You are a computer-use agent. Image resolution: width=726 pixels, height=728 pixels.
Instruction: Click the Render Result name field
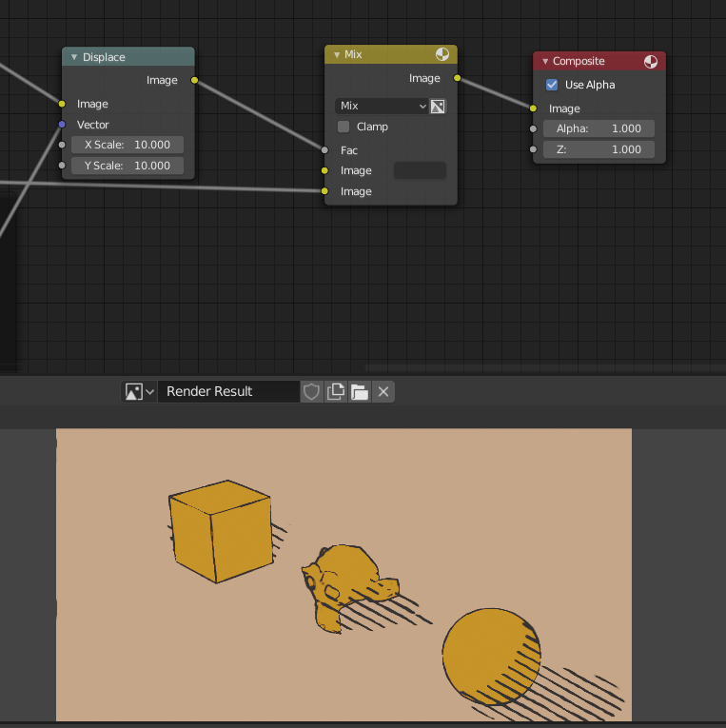tap(228, 392)
